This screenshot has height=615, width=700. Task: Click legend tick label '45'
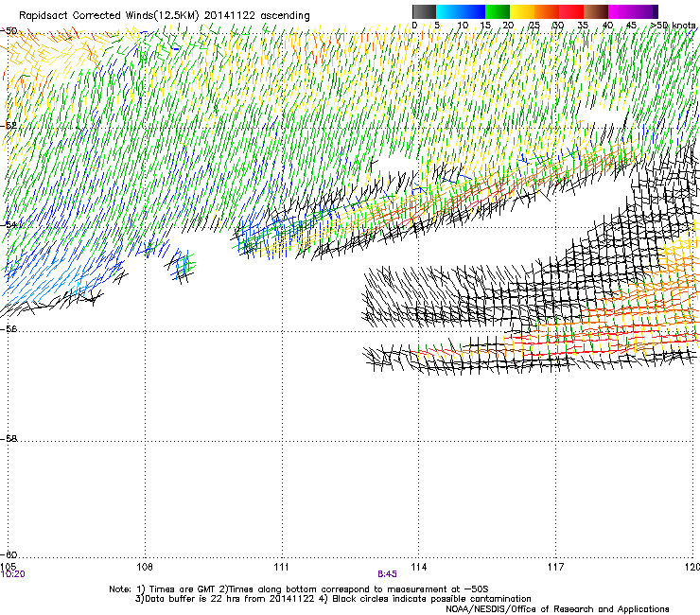631,25
